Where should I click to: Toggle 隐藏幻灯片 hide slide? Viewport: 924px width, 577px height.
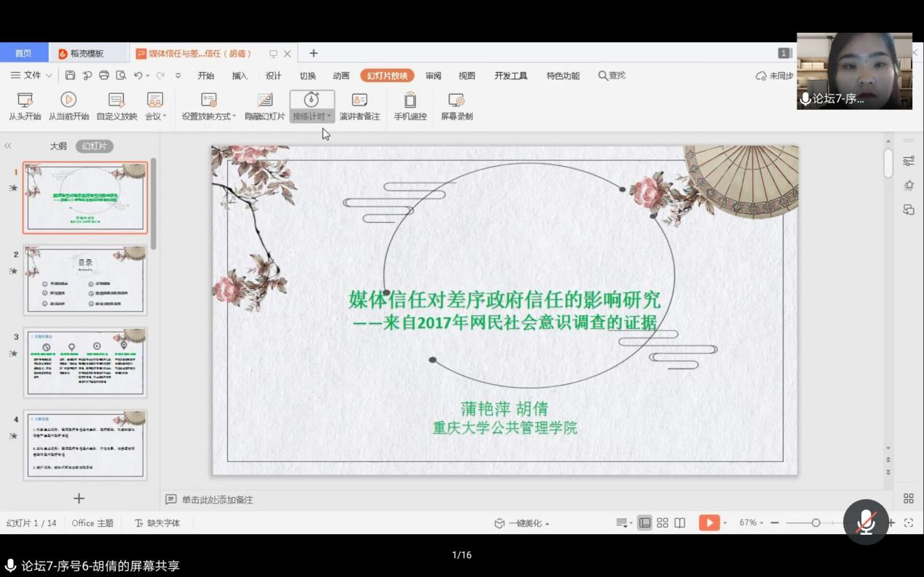(x=265, y=100)
